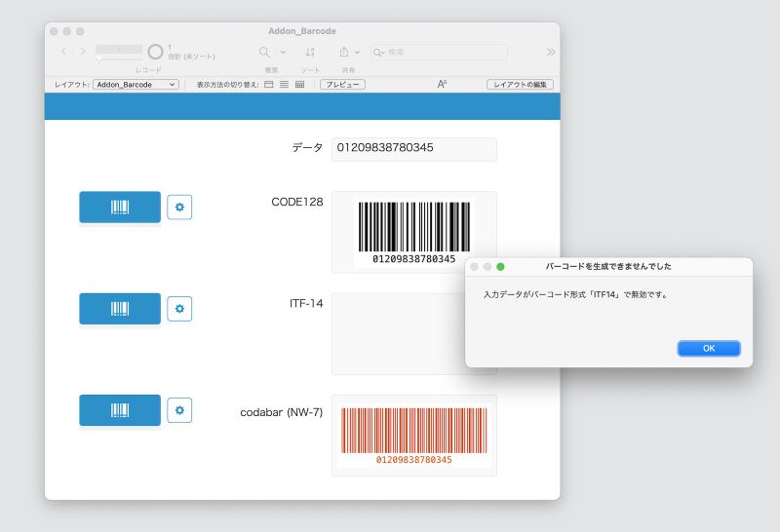780x532 pixels.
Task: Click the codabar (NW-7) label text
Action: [x=281, y=412]
